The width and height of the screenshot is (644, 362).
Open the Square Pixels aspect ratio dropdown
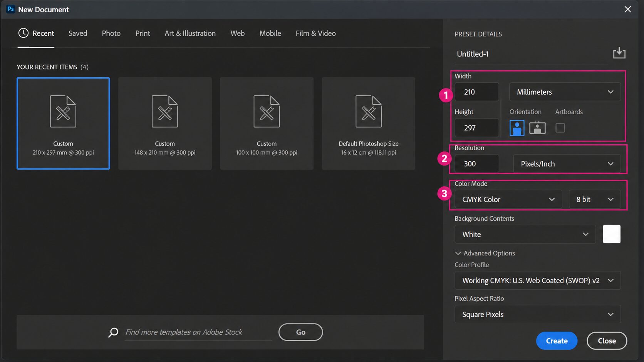(x=537, y=314)
